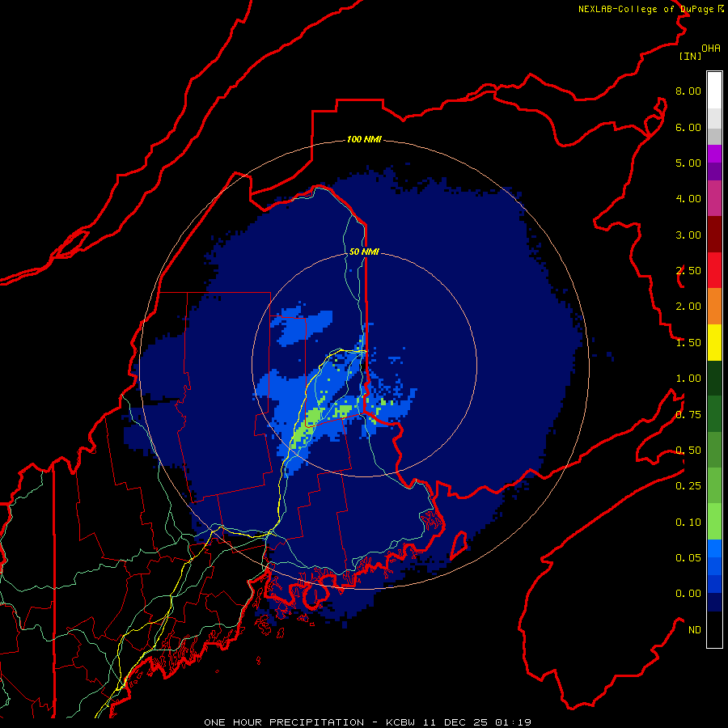Click the 8.00 value on the color scale
Screen dimensions: 728x728
[x=688, y=91]
